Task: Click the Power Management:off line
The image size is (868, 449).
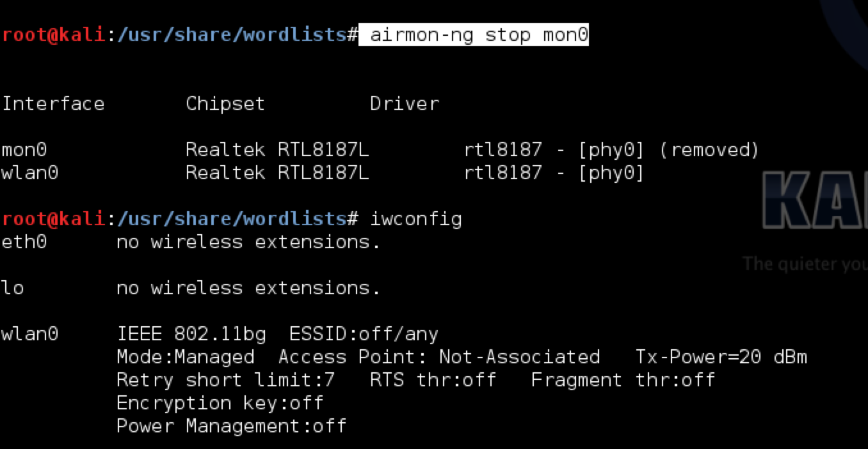Action: [x=231, y=426]
